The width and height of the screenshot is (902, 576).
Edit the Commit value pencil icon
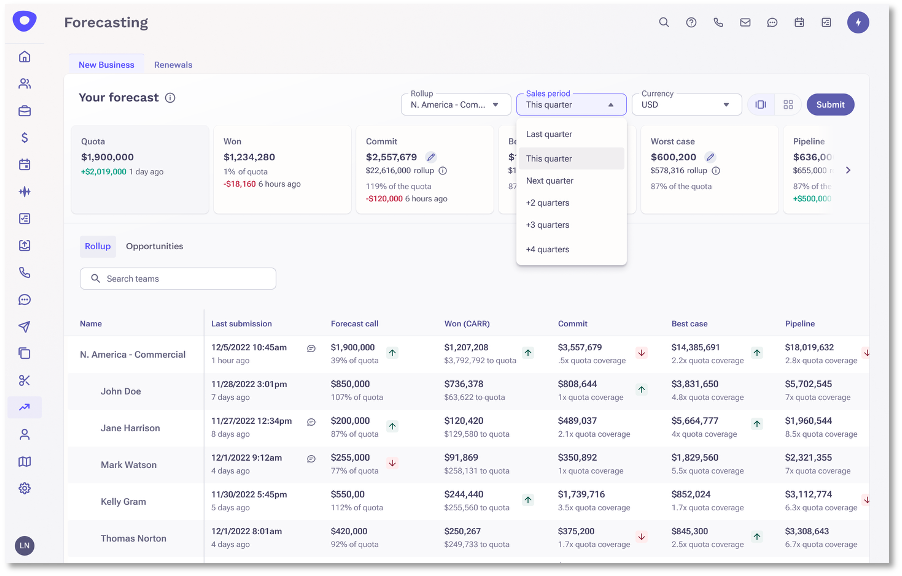[x=431, y=157]
